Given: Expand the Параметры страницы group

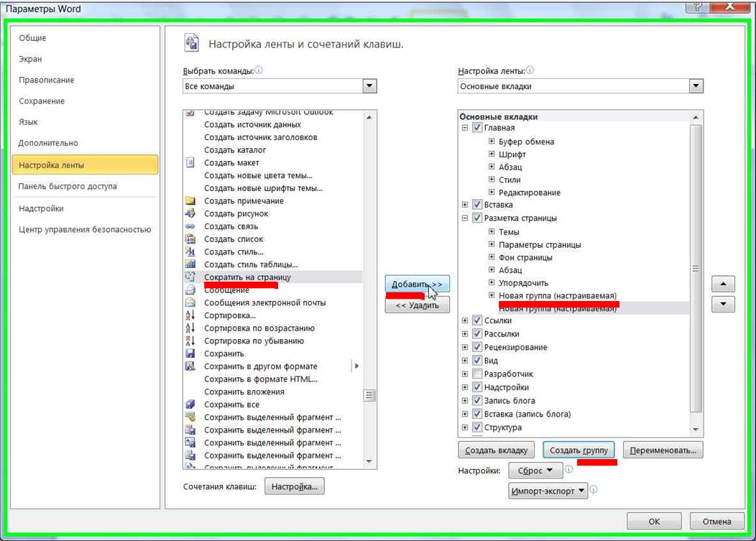Looking at the screenshot, I should [492, 244].
